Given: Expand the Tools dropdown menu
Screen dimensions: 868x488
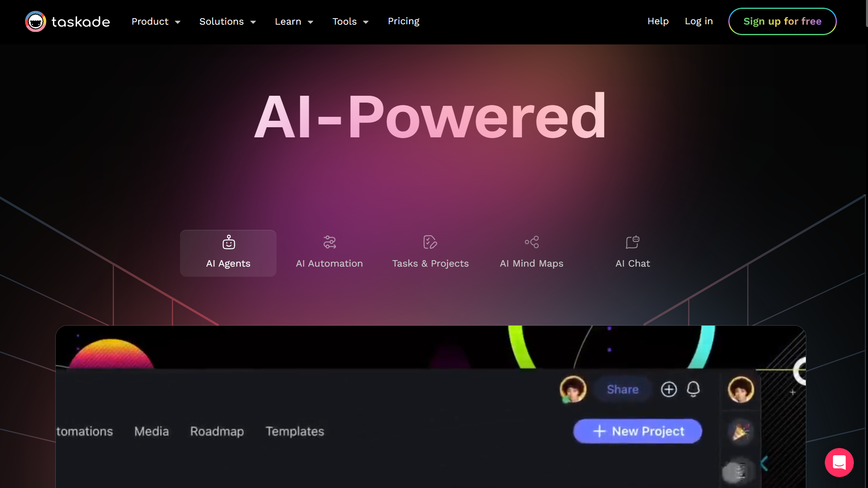Looking at the screenshot, I should [350, 21].
